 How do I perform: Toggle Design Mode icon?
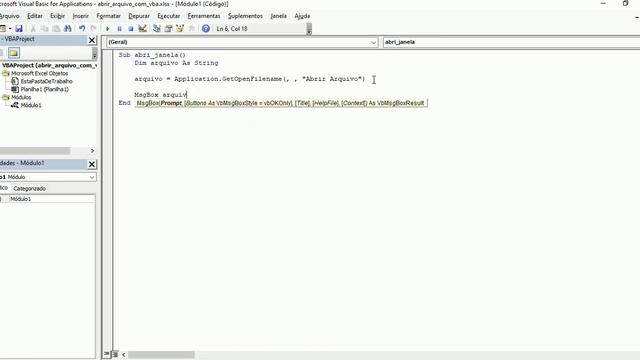coord(142,29)
